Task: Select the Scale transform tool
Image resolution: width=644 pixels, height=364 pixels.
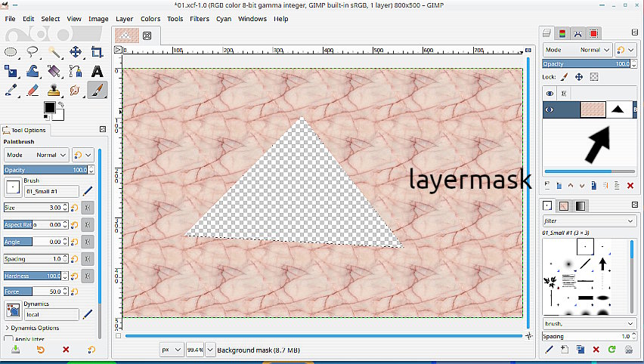Action: [x=11, y=72]
